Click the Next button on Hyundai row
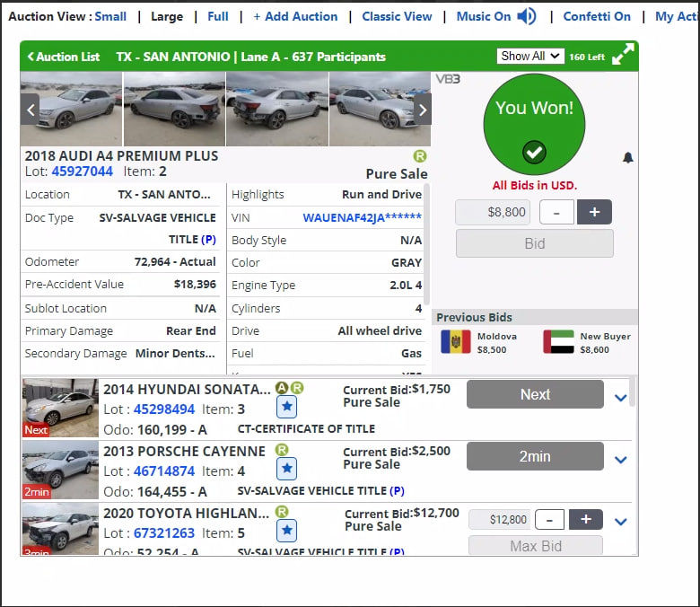The height and width of the screenshot is (607, 700). [x=535, y=394]
